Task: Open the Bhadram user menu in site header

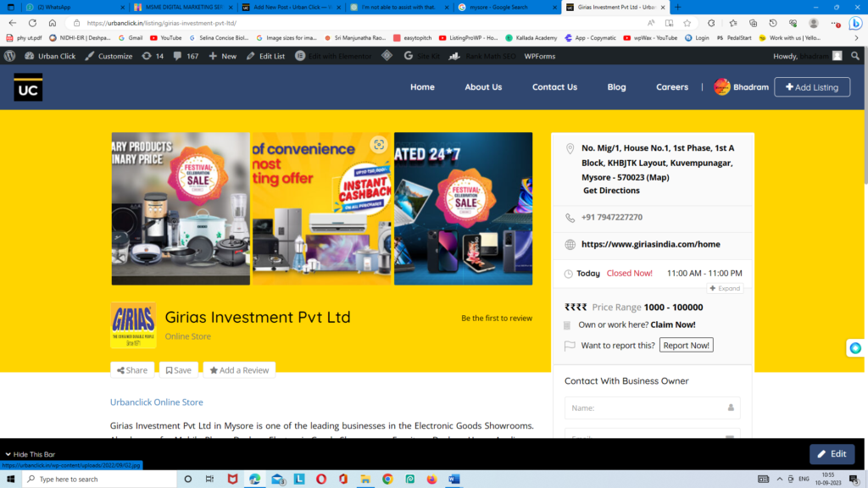Action: (x=741, y=87)
